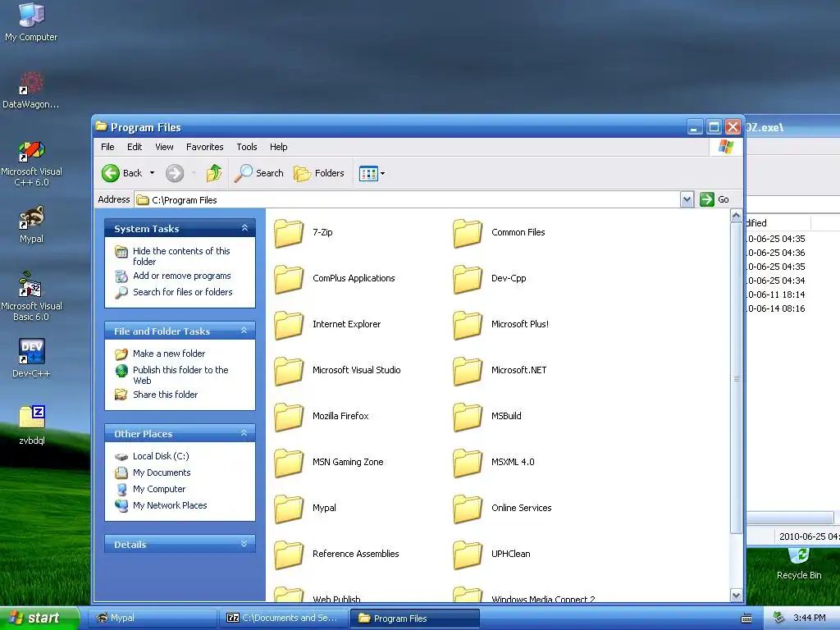Image resolution: width=840 pixels, height=630 pixels.
Task: Open the Windows start button
Action: point(39,618)
